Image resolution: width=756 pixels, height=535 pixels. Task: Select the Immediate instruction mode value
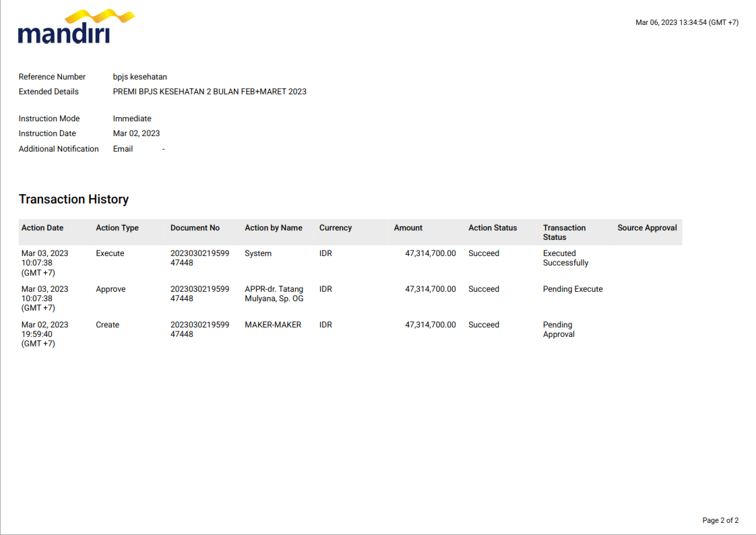click(132, 119)
